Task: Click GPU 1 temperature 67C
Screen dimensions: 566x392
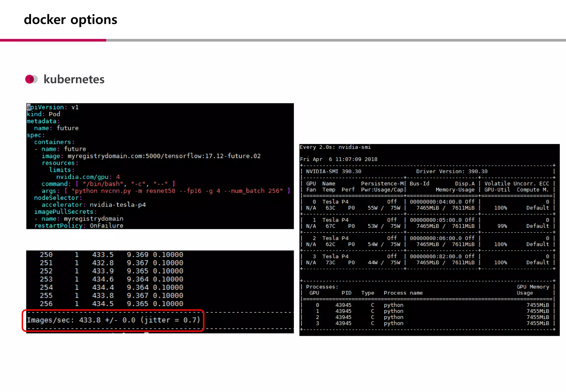Action: click(330, 226)
